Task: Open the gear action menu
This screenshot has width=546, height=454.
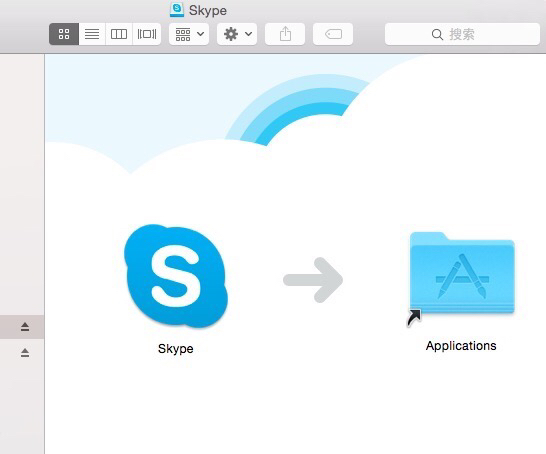Action: click(x=237, y=34)
